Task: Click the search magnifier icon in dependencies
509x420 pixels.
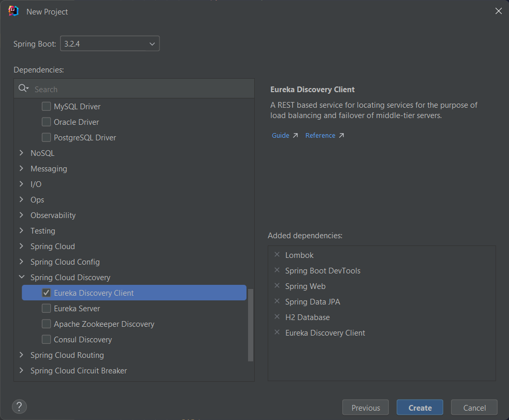Action: (x=23, y=88)
